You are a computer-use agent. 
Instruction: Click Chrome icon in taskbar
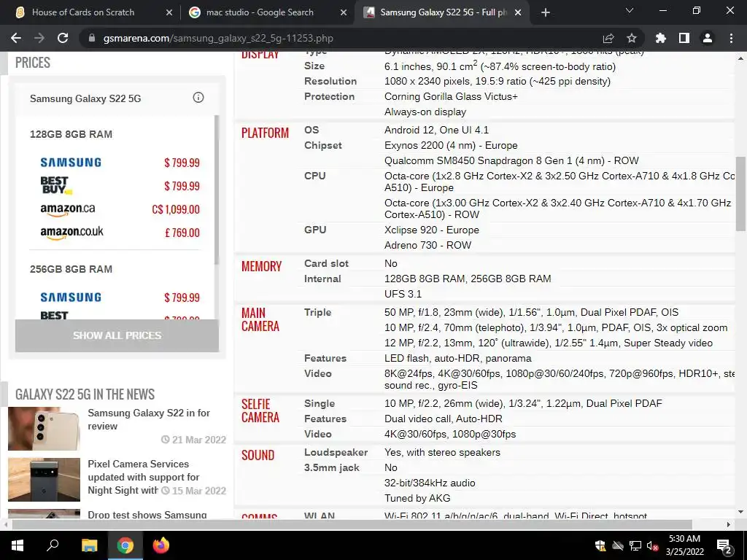[x=125, y=545]
